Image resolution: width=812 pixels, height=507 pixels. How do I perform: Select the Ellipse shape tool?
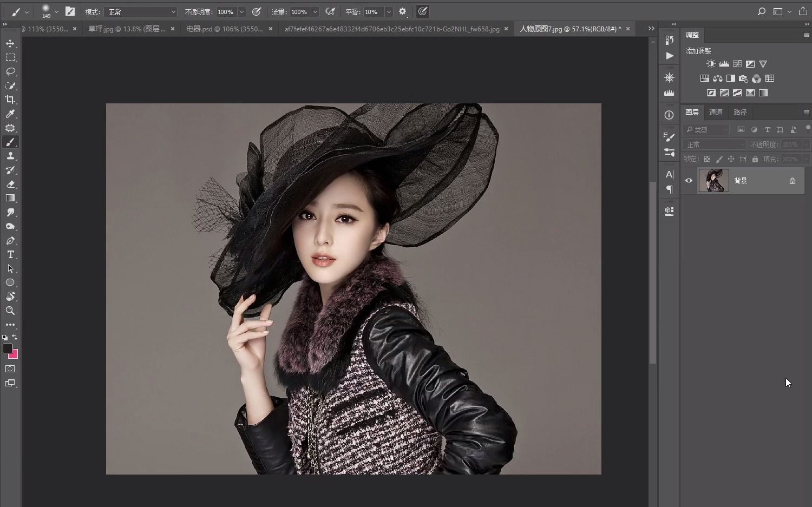pyautogui.click(x=10, y=282)
